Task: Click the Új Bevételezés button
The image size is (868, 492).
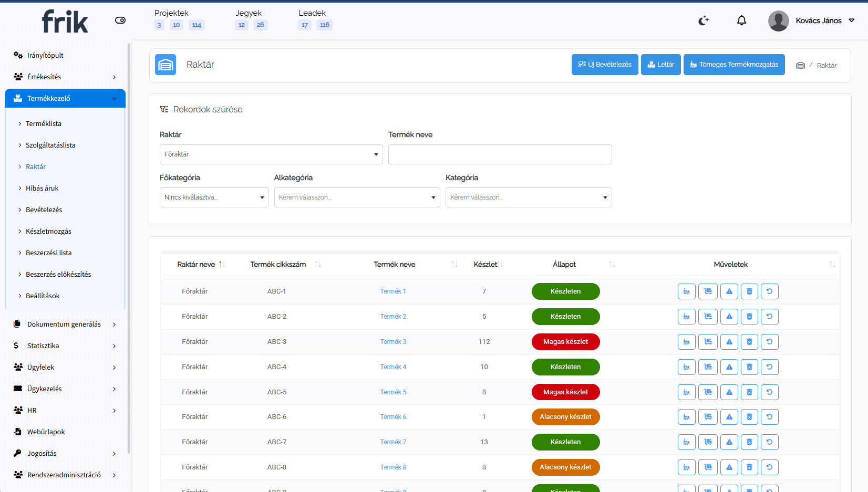Action: 605,65
